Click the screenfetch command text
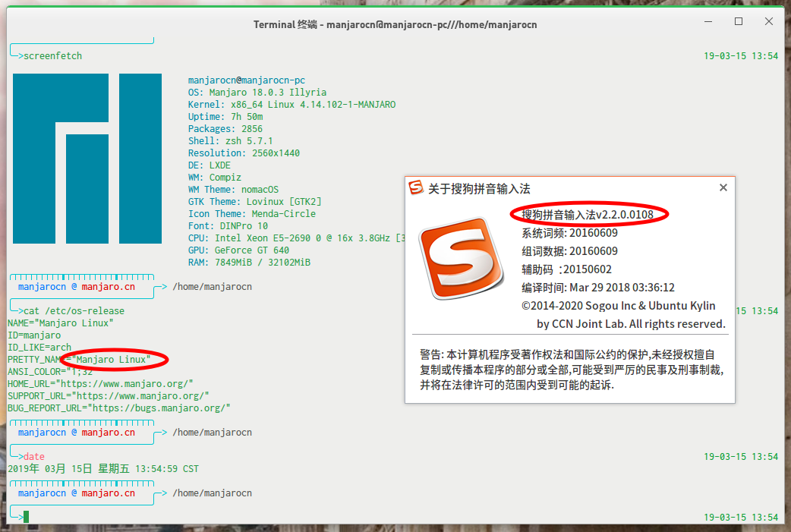The image size is (791, 532). [53, 56]
